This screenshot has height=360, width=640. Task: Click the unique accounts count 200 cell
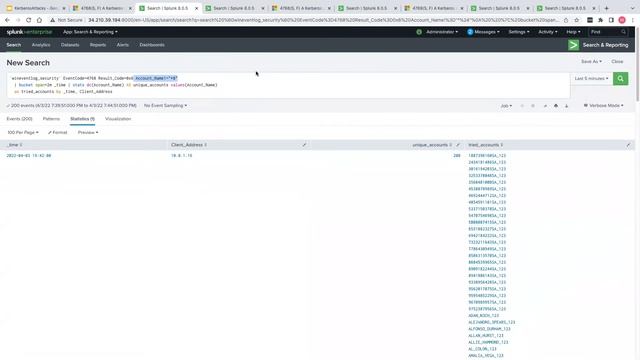pyautogui.click(x=457, y=156)
